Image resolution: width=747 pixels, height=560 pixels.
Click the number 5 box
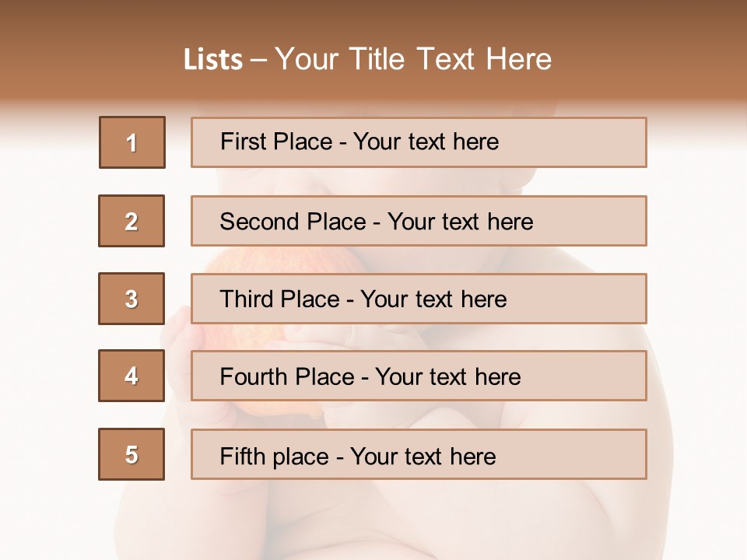[132, 454]
